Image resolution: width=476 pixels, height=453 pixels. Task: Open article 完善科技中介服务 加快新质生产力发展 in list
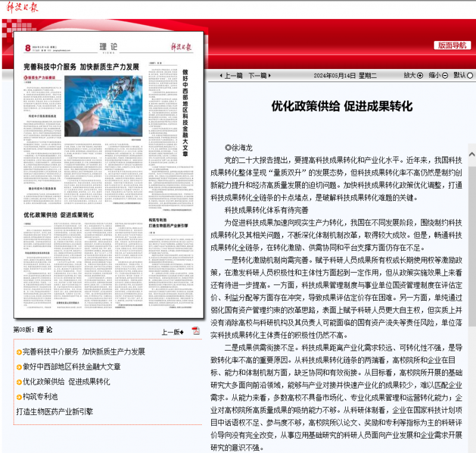84,352
